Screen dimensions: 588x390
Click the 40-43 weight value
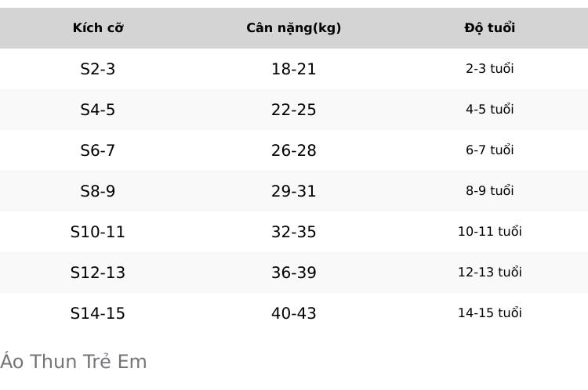(x=294, y=313)
